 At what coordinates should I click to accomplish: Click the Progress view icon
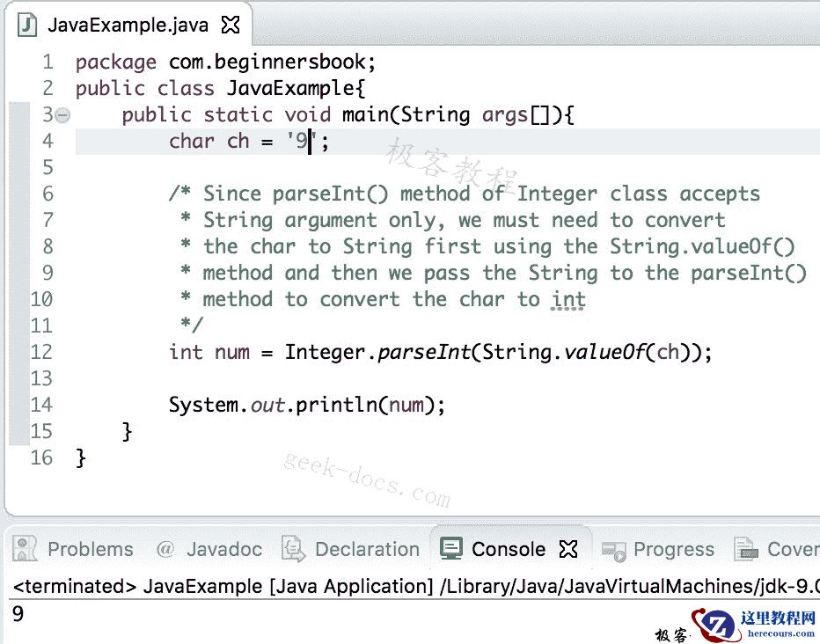(x=615, y=548)
